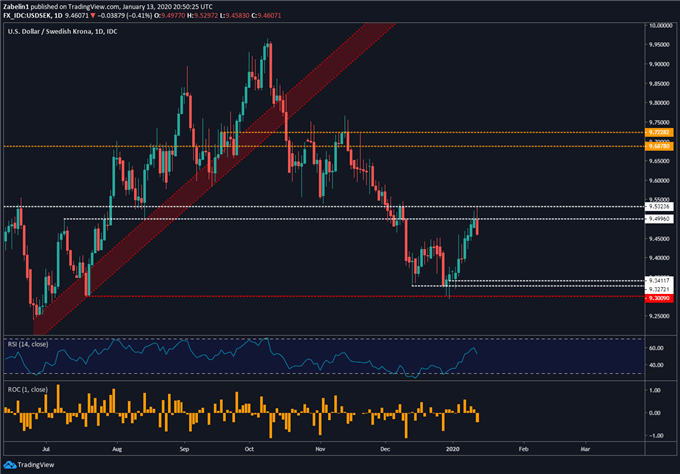Click the author name Zabelin1
The width and height of the screenshot is (680, 474).
click(x=16, y=7)
